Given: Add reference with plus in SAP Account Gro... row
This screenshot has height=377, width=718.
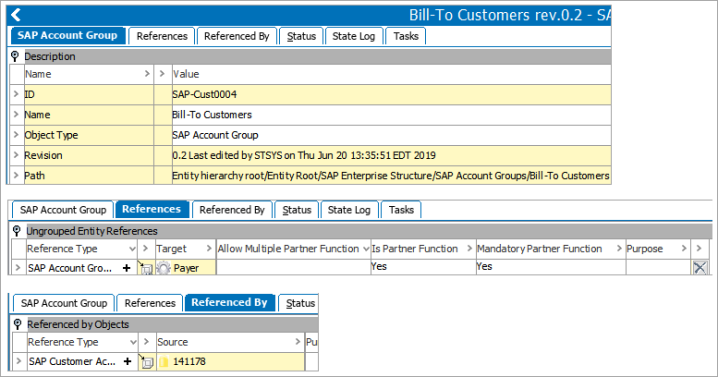Looking at the screenshot, I should (127, 268).
